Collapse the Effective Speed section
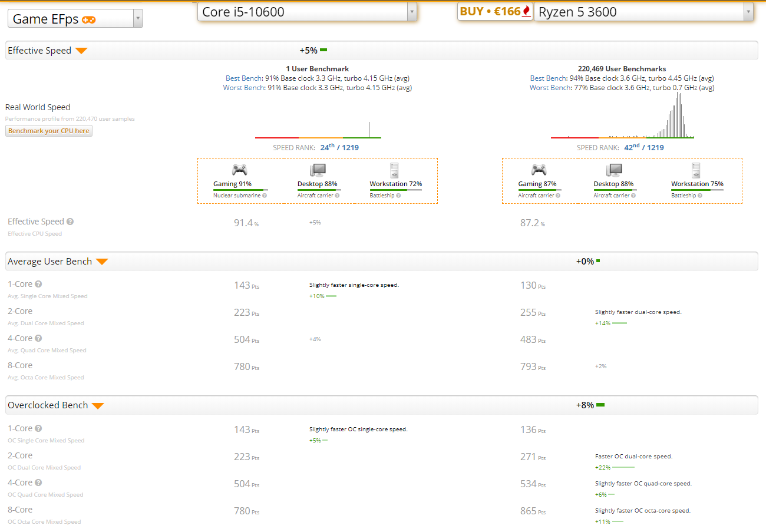The image size is (766, 532). (81, 51)
